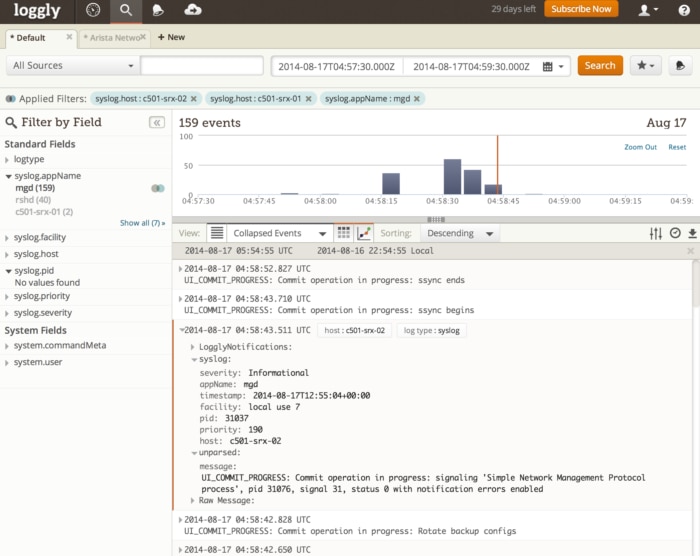This screenshot has height=556, width=700.
Task: Switch to grid view icon in events toolbar
Action: tap(344, 233)
